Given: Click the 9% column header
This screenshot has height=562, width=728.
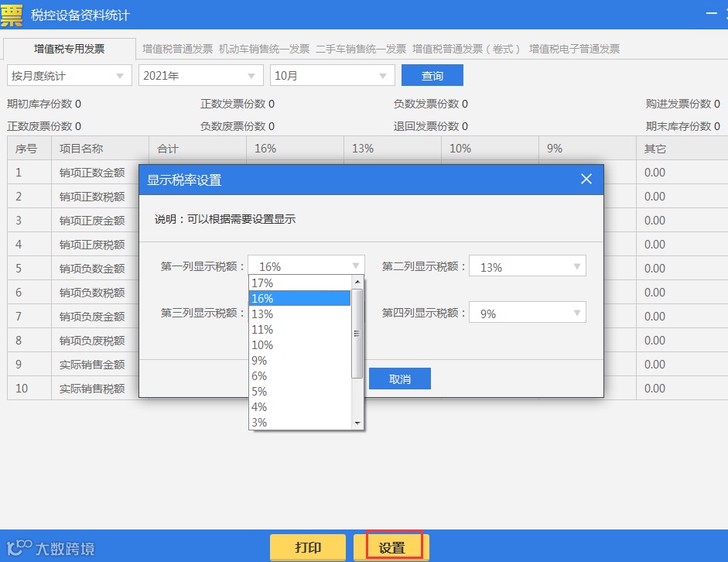Looking at the screenshot, I should 587,148.
